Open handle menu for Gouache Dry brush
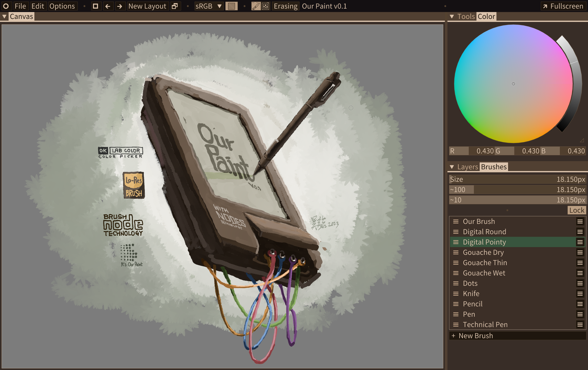The width and height of the screenshot is (588, 370). point(580,252)
